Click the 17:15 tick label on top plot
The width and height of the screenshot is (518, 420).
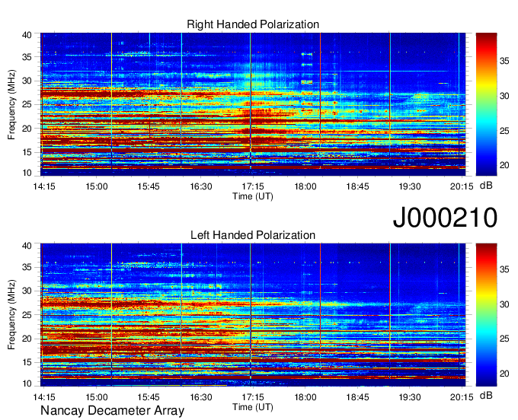[x=253, y=186]
